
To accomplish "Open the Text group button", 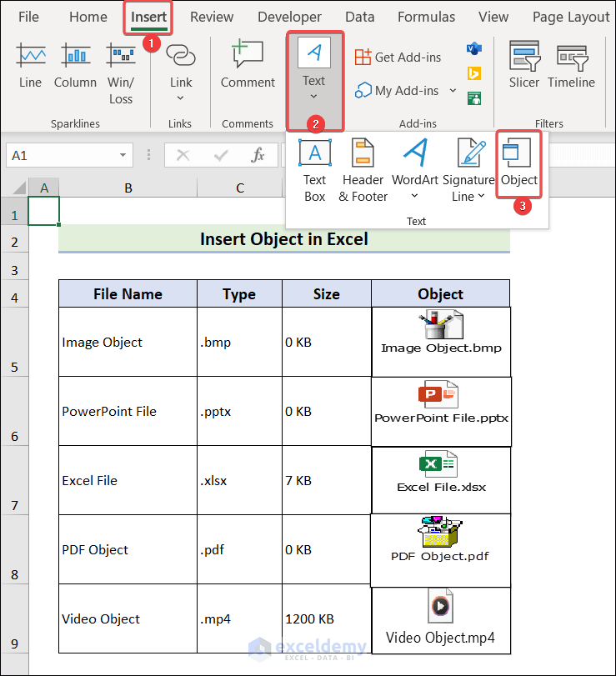I will click(x=315, y=81).
